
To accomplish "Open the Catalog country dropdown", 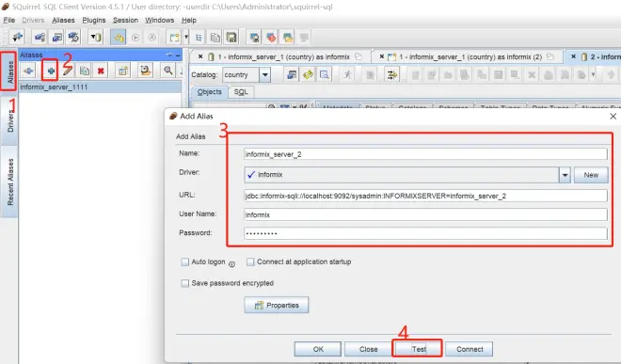I will 265,75.
